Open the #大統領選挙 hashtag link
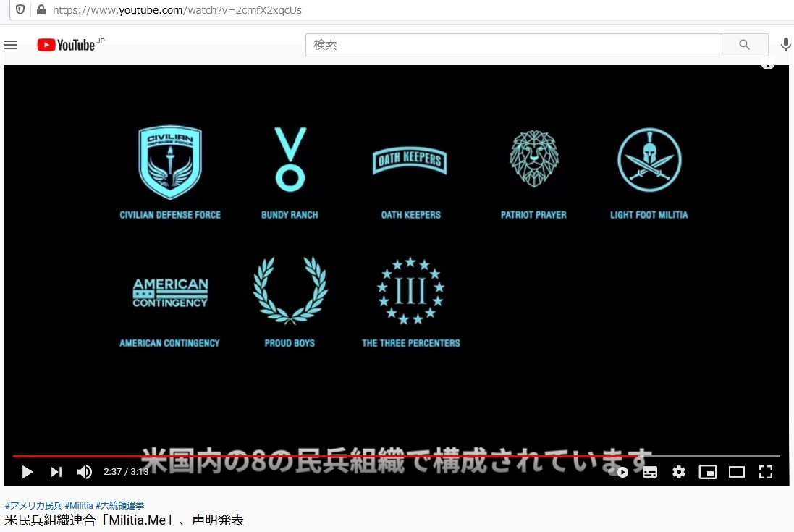 [120, 506]
